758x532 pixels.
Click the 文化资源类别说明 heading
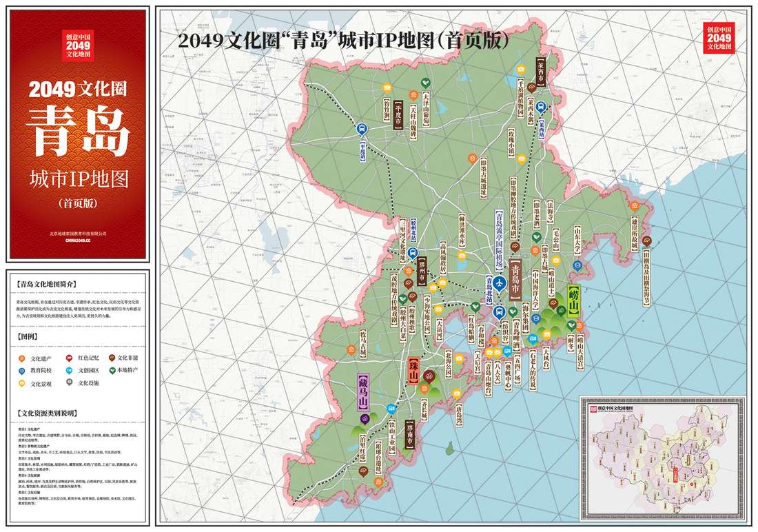[47, 413]
